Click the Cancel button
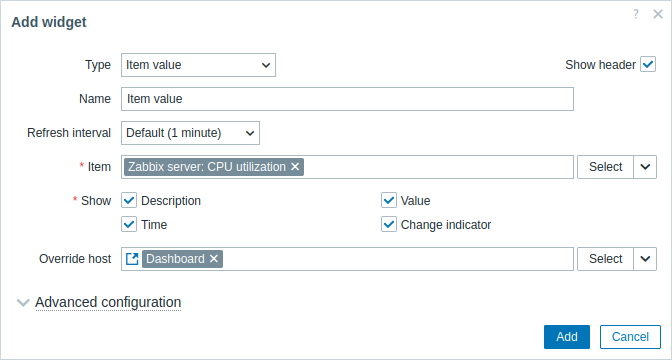Image resolution: width=672 pixels, height=360 pixels. click(630, 337)
